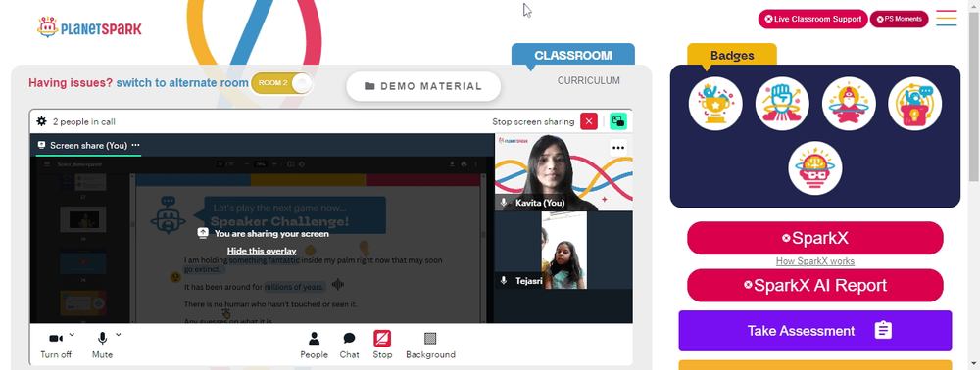Click '2 people in call' text

pos(83,121)
